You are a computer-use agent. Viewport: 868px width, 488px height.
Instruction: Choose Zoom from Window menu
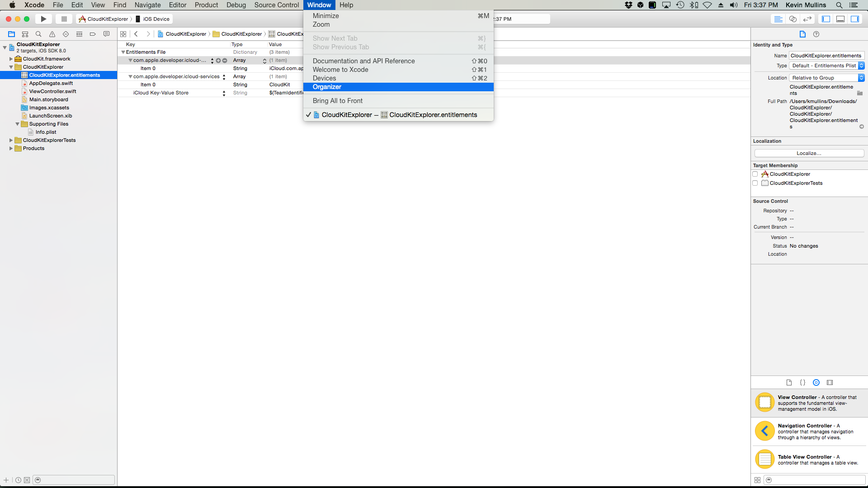pos(398,24)
